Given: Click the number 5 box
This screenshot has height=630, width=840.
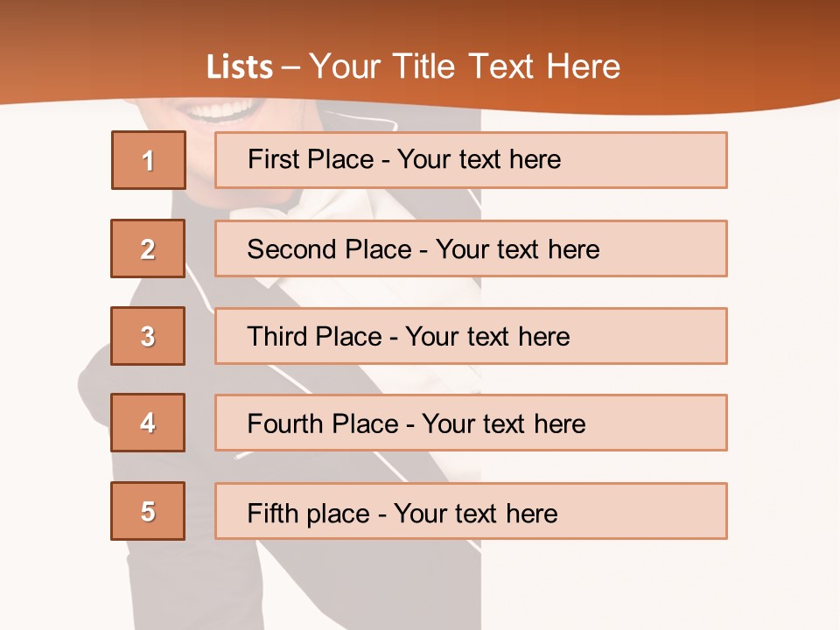Looking at the screenshot, I should pos(148,511).
